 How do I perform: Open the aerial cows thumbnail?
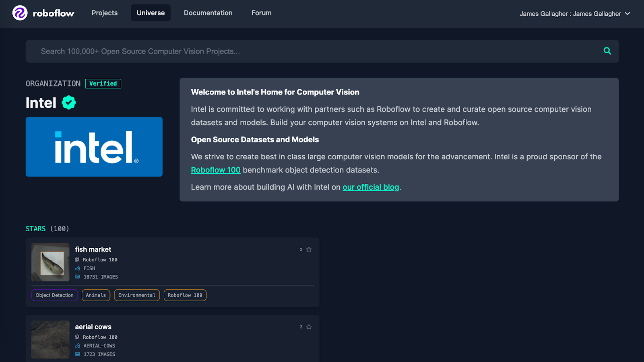[x=50, y=339]
